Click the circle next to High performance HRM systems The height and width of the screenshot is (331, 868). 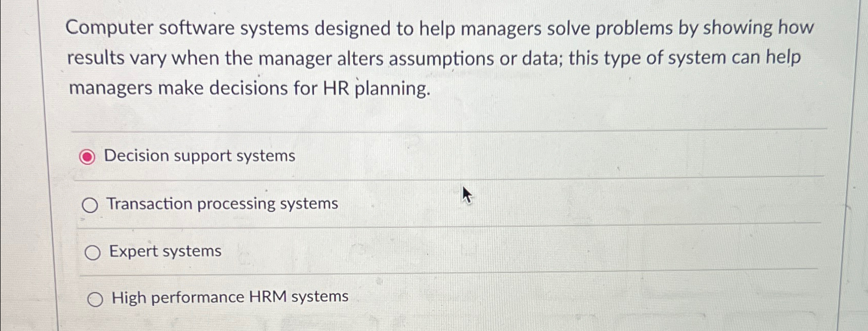pos(95,299)
